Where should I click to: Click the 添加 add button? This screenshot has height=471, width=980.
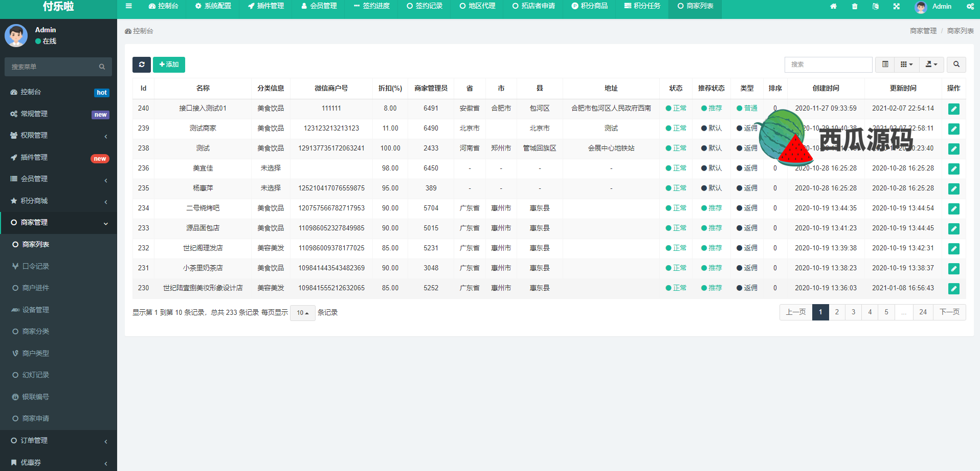169,65
